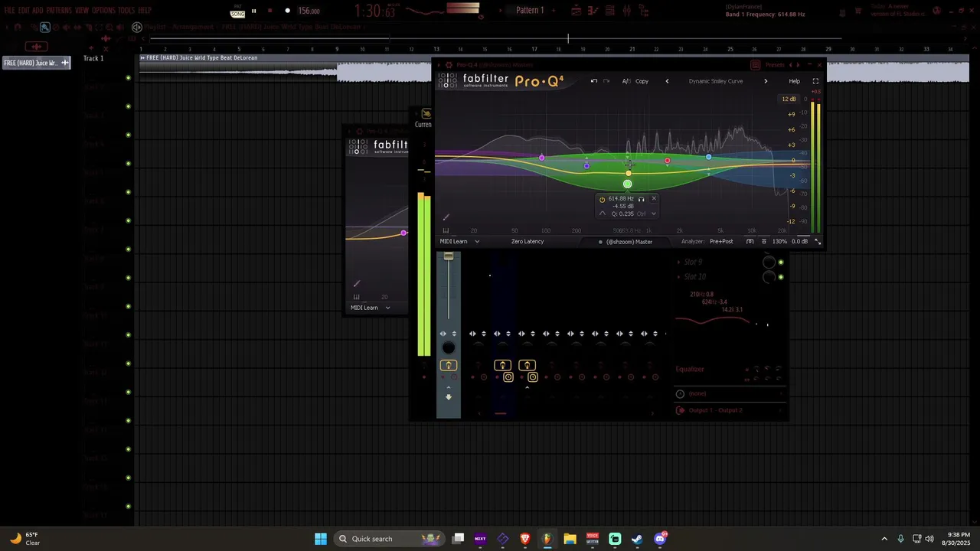Expand band options with the popup chevron

point(653,214)
